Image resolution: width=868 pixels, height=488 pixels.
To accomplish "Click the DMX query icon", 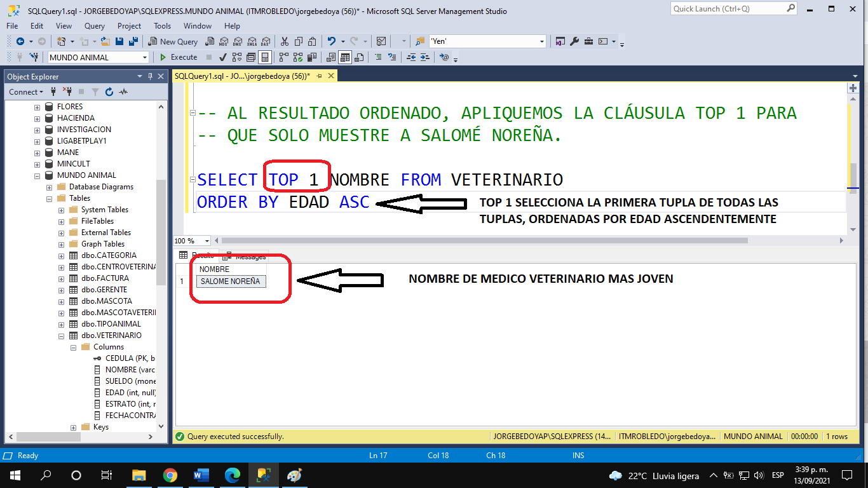I will coord(238,41).
